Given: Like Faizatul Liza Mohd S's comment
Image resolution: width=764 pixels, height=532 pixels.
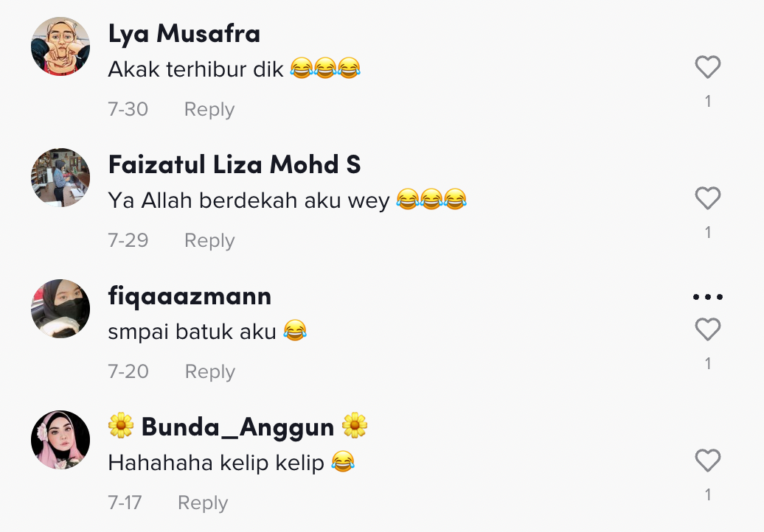Looking at the screenshot, I should [707, 198].
